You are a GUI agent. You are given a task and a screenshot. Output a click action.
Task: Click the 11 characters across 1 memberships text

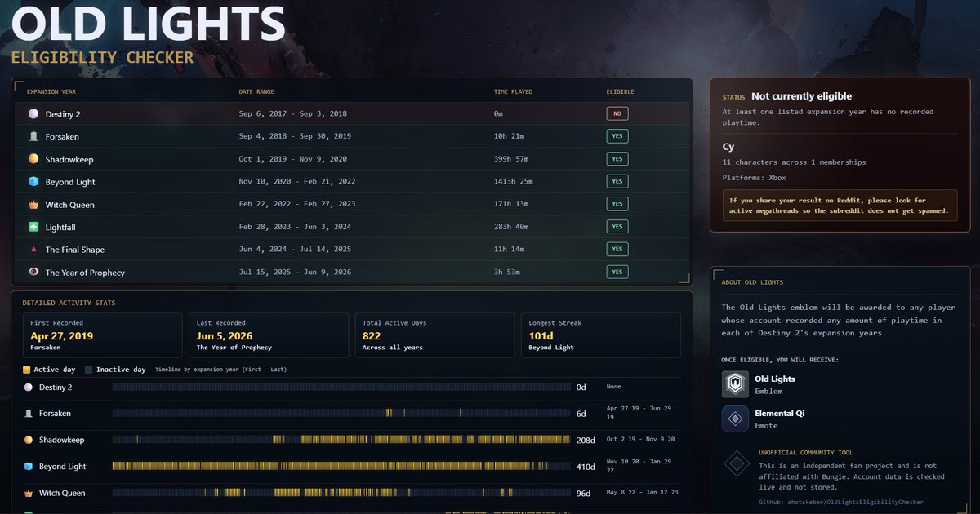tap(794, 162)
